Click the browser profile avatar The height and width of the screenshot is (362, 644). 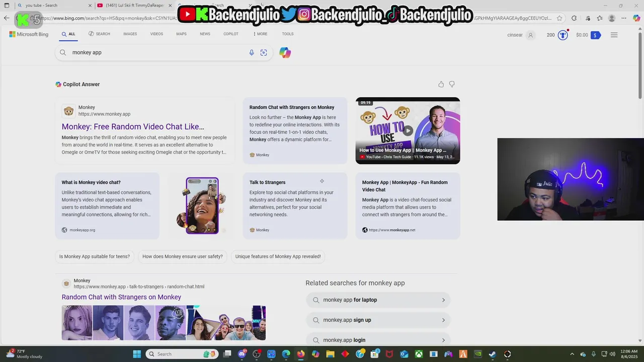click(612, 18)
